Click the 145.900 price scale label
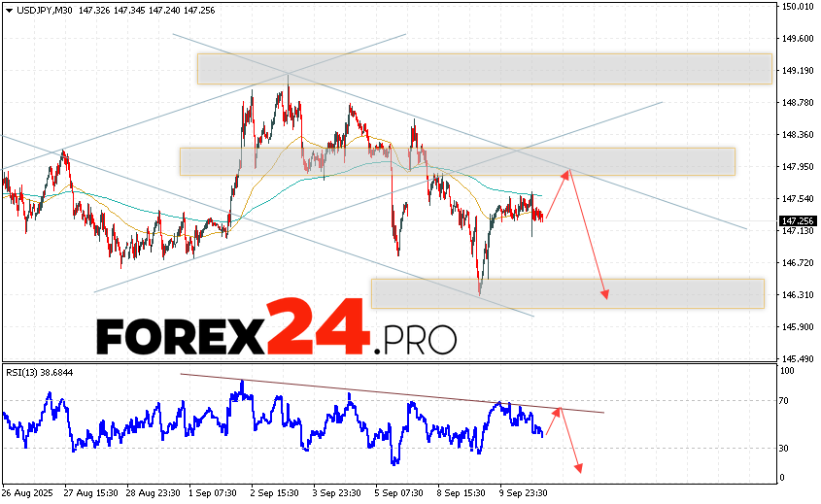This screenshot has width=821, height=504. point(798,326)
